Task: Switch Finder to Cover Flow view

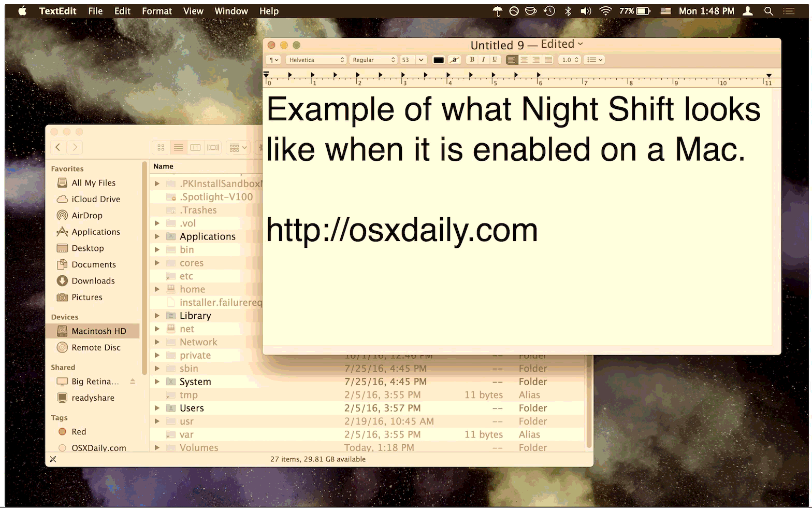Action: pos(213,148)
